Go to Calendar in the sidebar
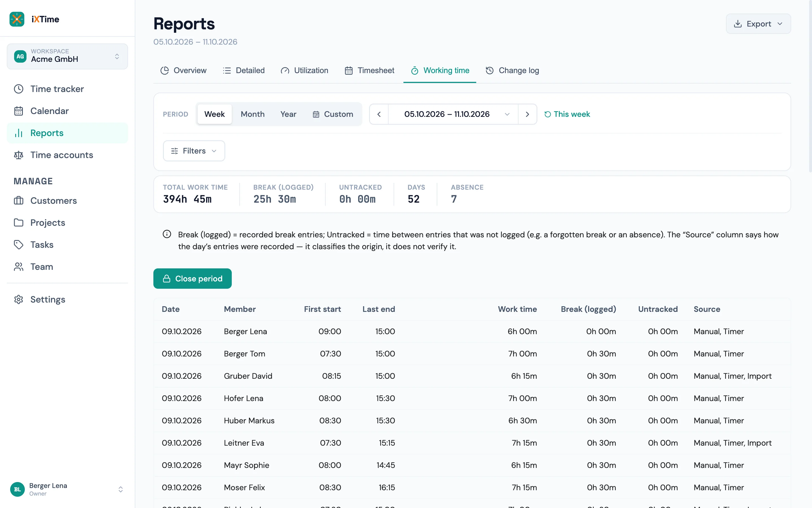 [67, 111]
